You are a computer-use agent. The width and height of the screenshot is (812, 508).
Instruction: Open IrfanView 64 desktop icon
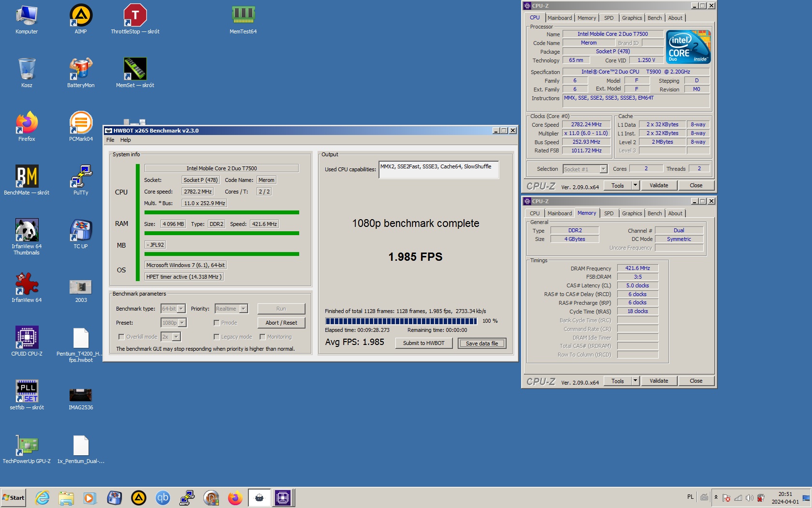(x=27, y=288)
